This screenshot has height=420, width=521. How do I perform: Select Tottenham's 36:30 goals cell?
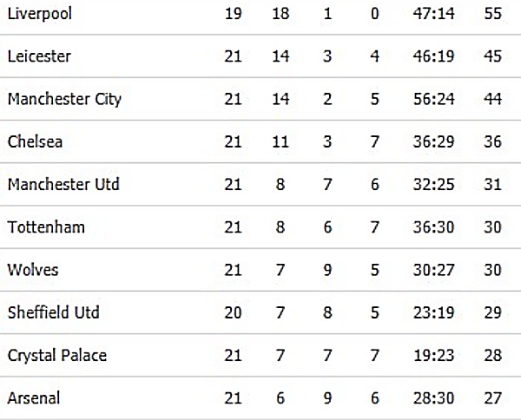[433, 227]
